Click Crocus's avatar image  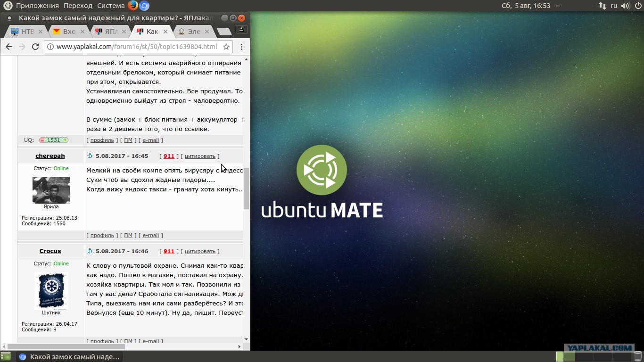click(x=51, y=290)
